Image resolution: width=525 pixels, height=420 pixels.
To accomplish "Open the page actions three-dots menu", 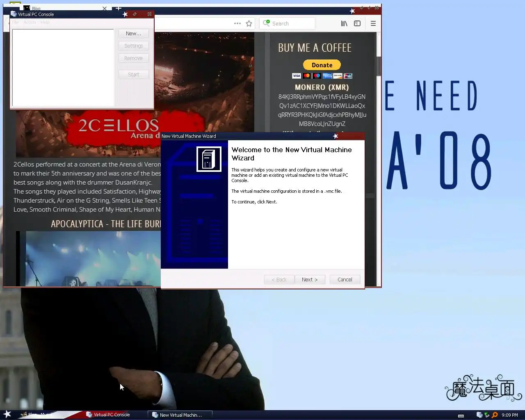I will click(x=237, y=23).
